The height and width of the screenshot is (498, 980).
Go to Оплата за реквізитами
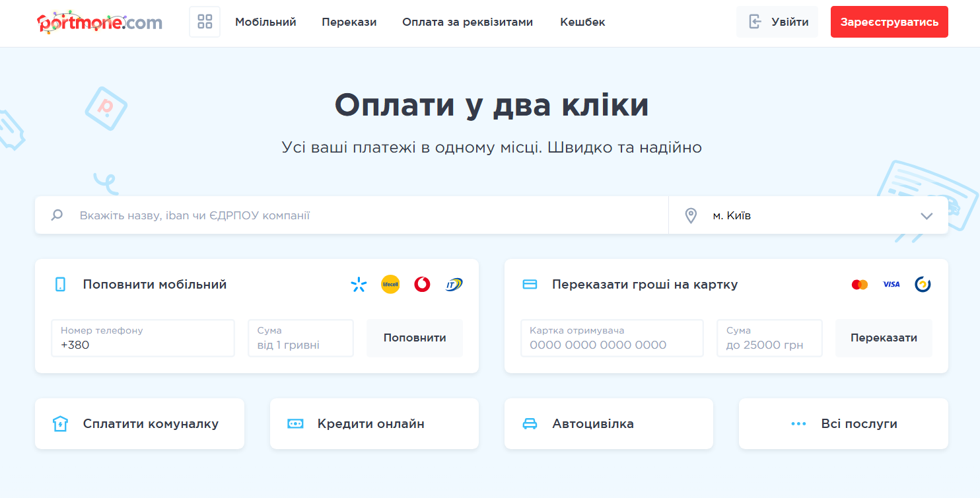pyautogui.click(x=468, y=22)
